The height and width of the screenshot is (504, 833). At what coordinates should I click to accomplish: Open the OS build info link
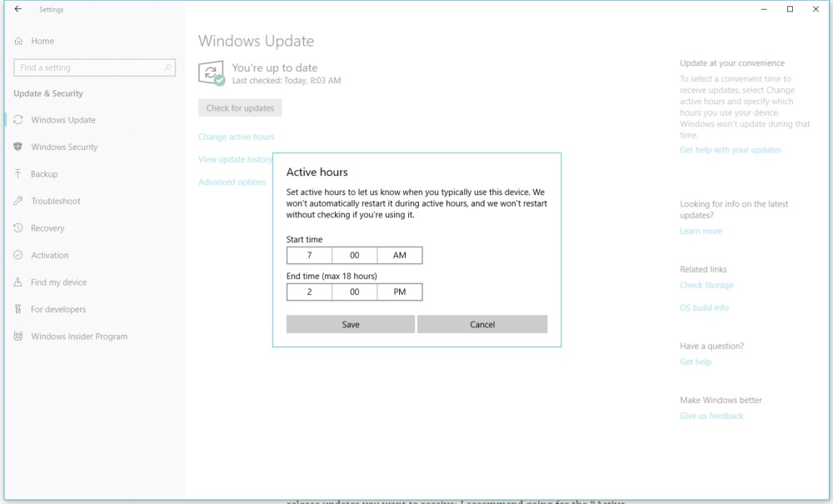[705, 307]
